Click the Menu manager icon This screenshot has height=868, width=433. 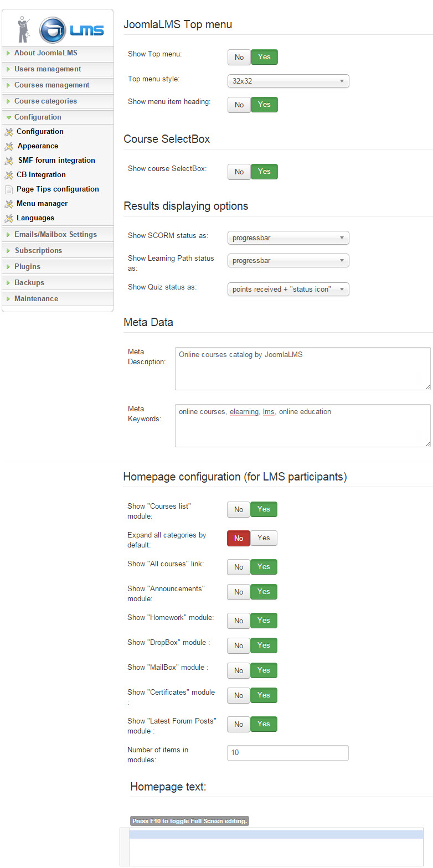8,204
